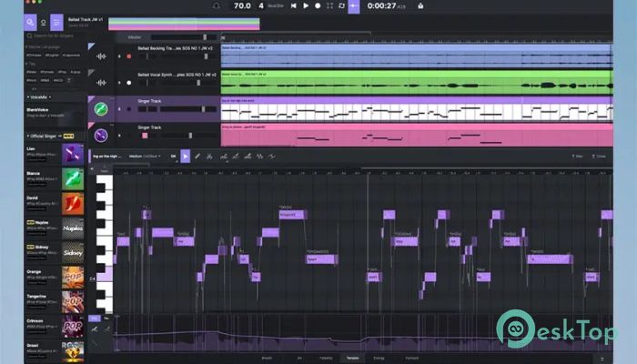The image size is (637, 364).
Task: Select singer Growl thumbnail
Action: (73, 351)
